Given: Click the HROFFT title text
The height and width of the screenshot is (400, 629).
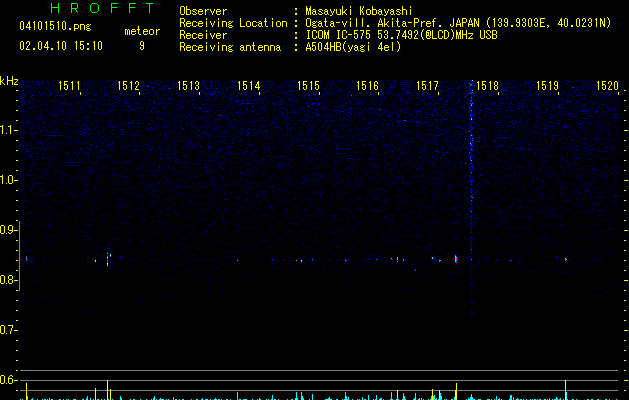Looking at the screenshot, I should pyautogui.click(x=102, y=8).
